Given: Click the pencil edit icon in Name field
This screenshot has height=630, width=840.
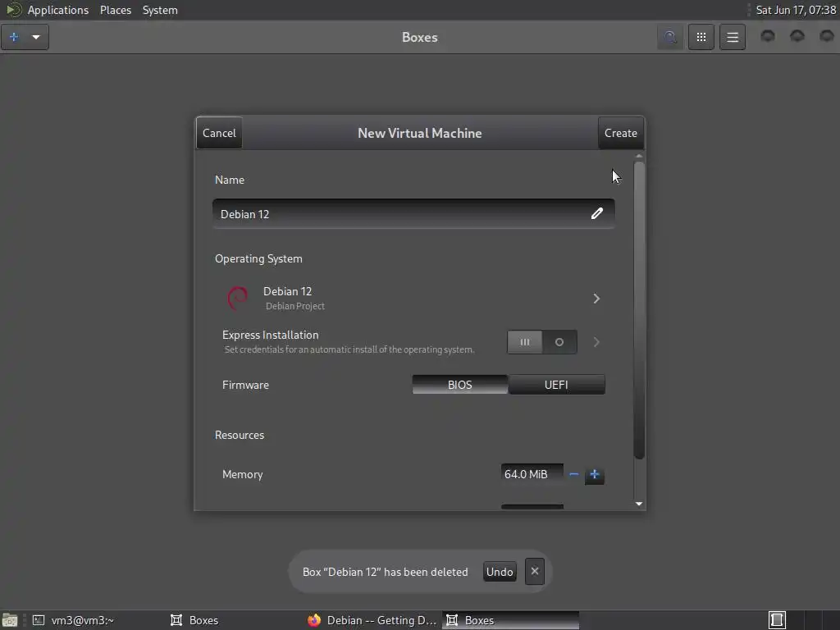Looking at the screenshot, I should 597,214.
